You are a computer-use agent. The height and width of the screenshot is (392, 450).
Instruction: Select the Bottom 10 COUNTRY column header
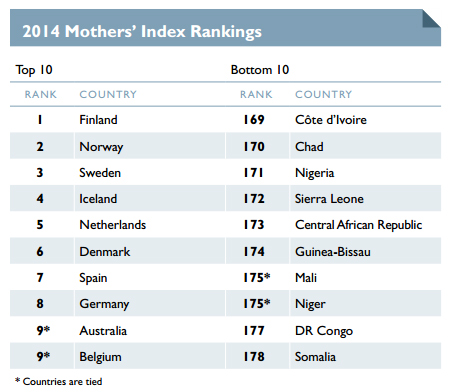click(323, 94)
